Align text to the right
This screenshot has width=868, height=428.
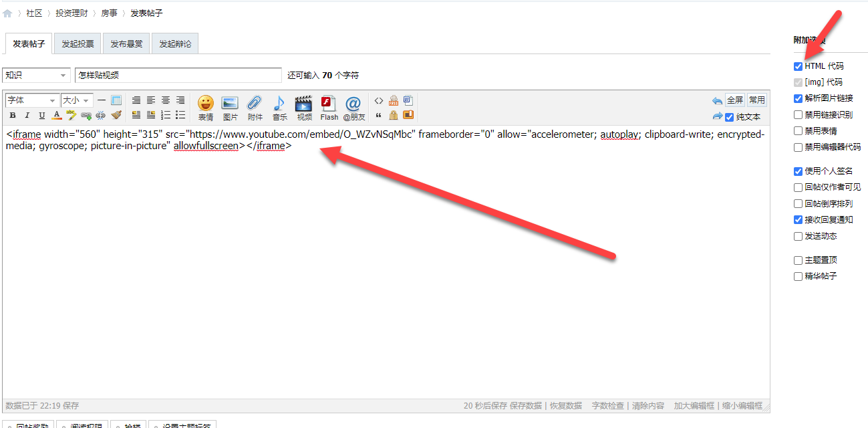[180, 100]
